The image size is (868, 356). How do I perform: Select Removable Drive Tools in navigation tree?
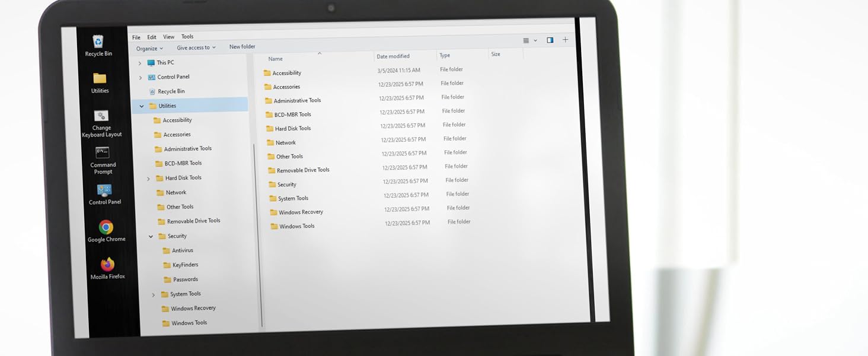(x=194, y=221)
